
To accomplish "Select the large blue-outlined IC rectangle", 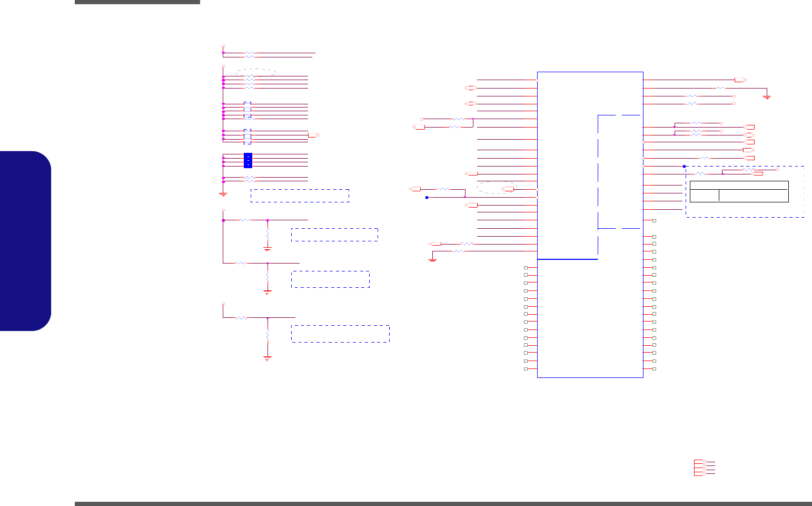I will [590, 225].
